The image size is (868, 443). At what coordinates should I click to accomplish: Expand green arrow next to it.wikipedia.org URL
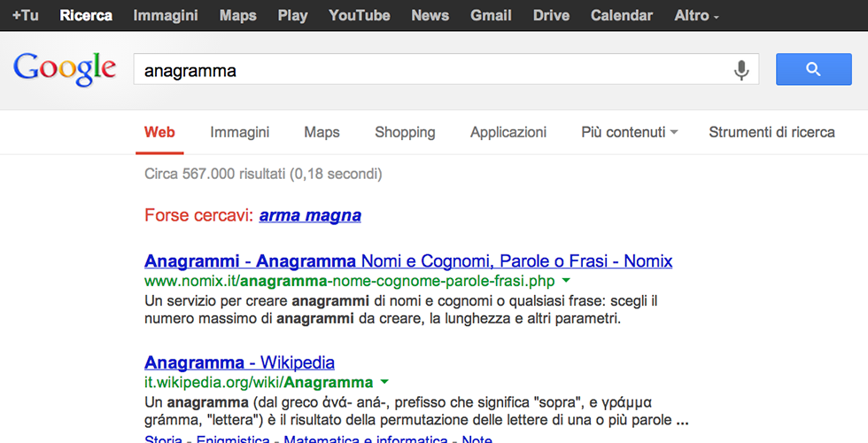click(x=384, y=382)
